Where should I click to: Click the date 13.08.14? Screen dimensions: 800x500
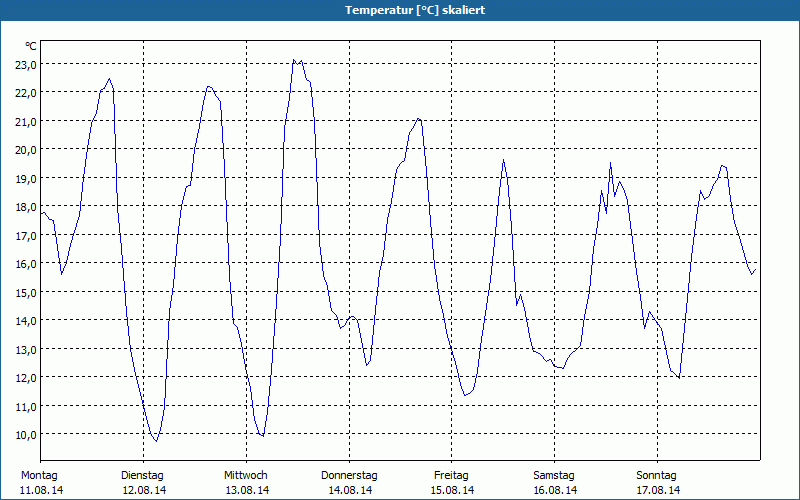tap(247, 491)
